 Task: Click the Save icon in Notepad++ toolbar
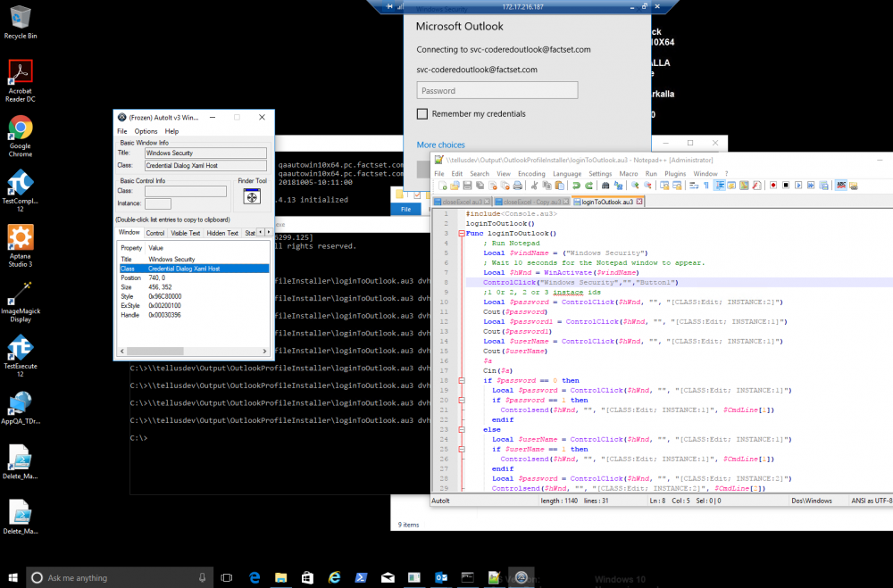point(467,186)
